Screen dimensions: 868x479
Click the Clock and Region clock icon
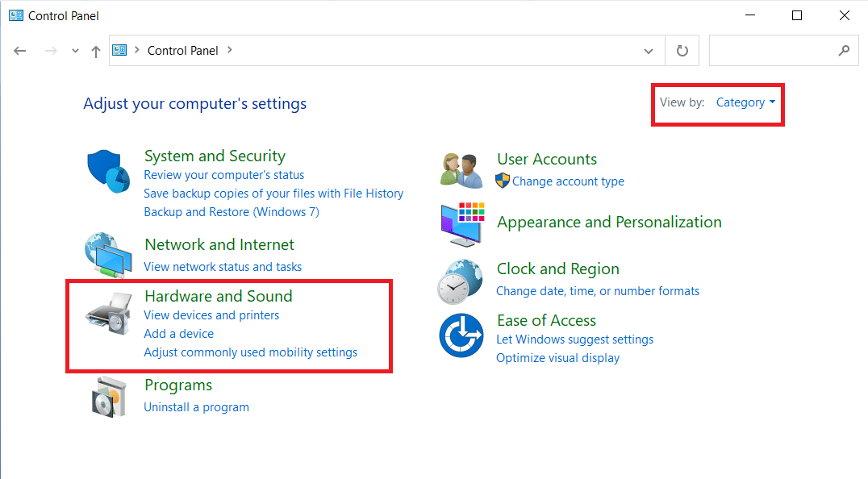tap(461, 281)
